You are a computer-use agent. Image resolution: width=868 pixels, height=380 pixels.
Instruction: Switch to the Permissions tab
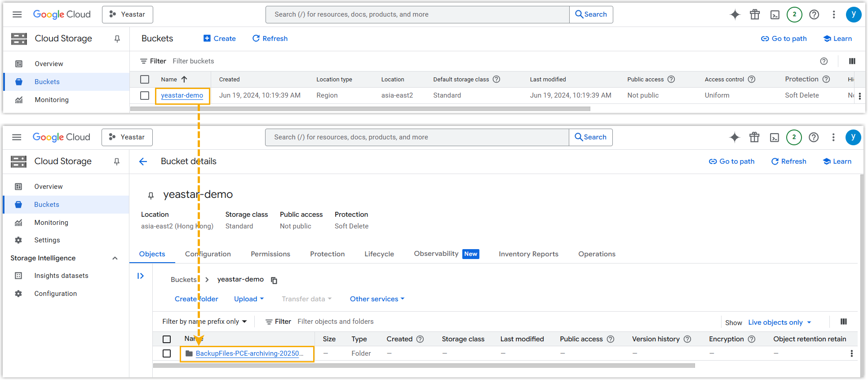coord(270,254)
